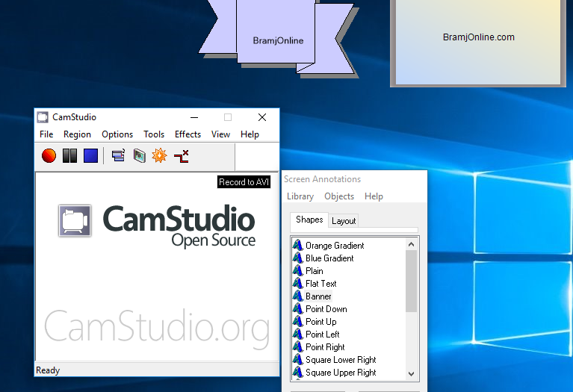Open the Effects menu

point(188,134)
